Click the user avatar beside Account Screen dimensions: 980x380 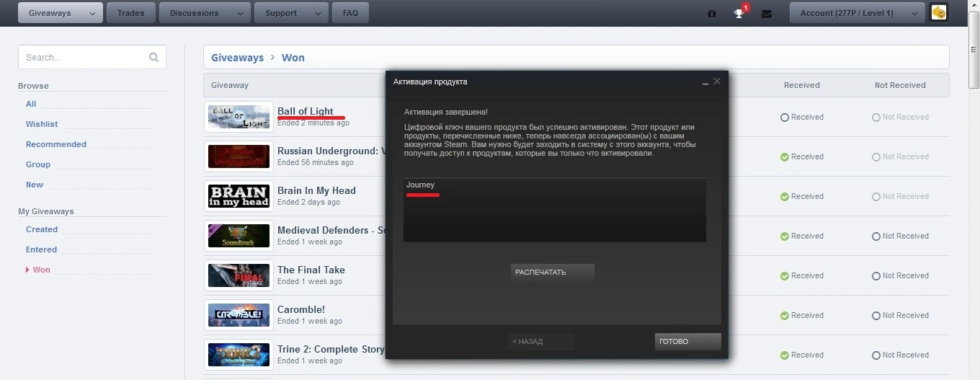click(938, 12)
